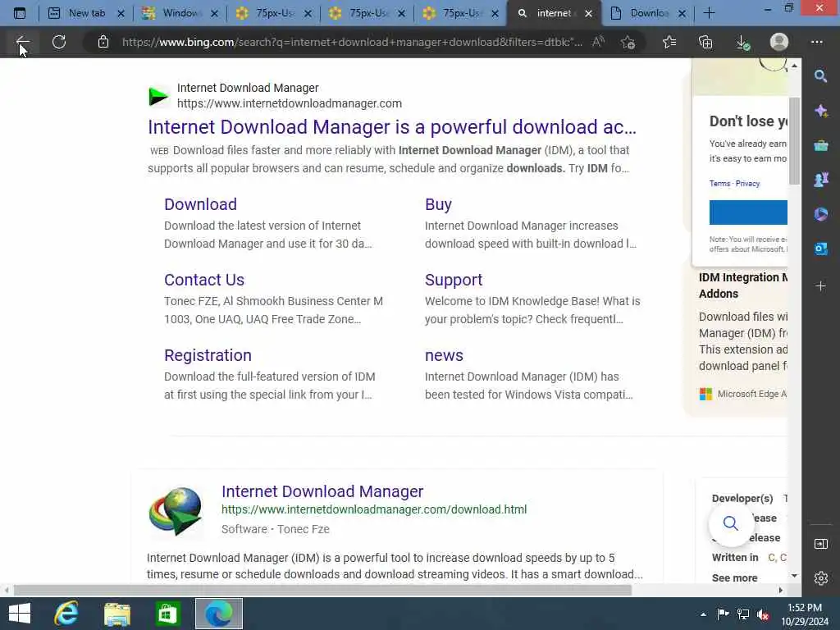The height and width of the screenshot is (630, 840).
Task: Open the Read aloud icon in address bar
Action: click(598, 42)
